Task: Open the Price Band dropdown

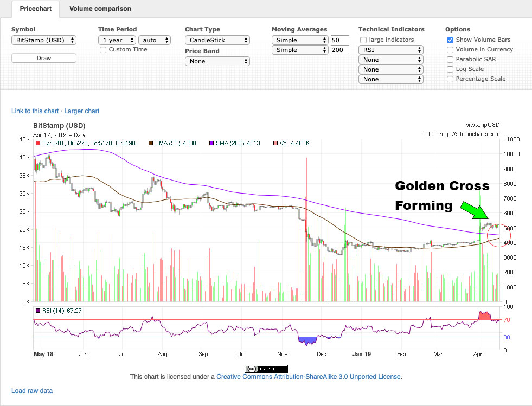Action: [217, 61]
